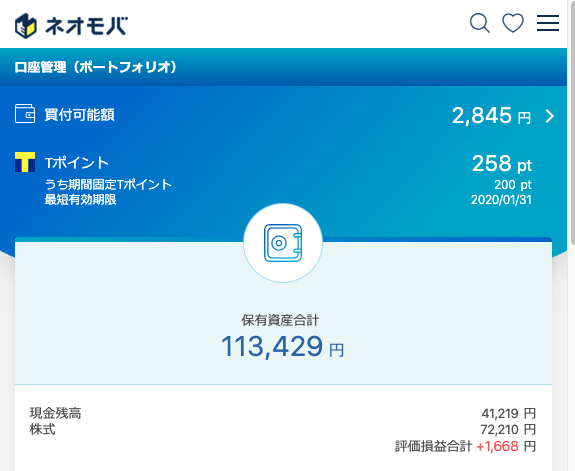This screenshot has height=471, width=575.
Task: Click the yellow T-point logo icon
Action: 25,162
